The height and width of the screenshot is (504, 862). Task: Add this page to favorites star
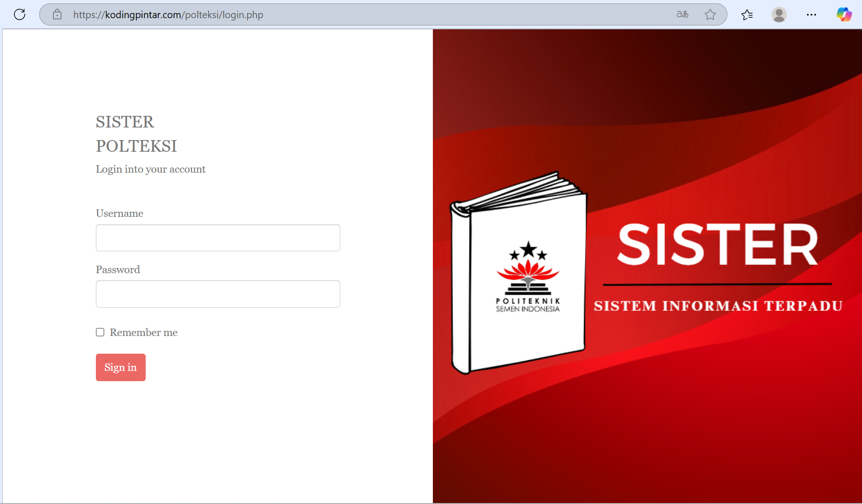(x=710, y=14)
